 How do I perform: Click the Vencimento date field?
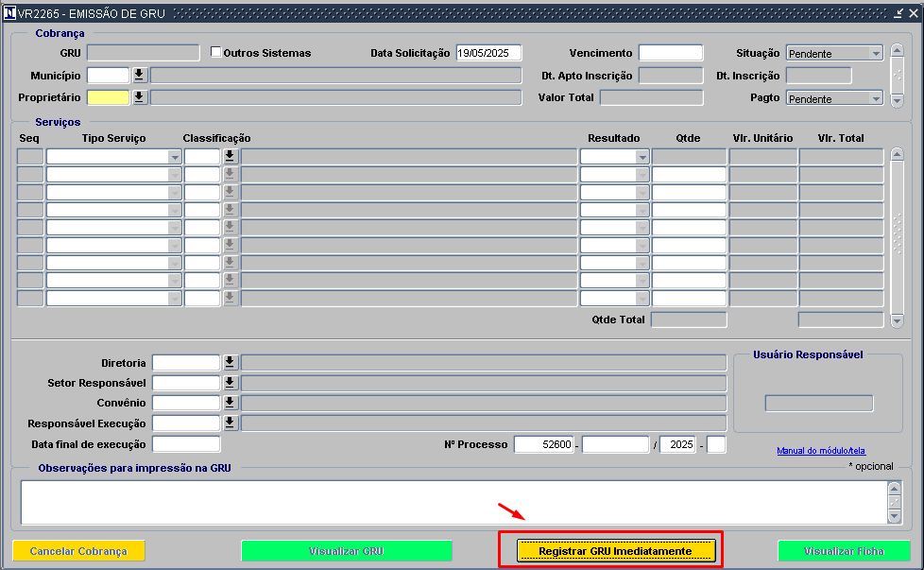click(671, 52)
